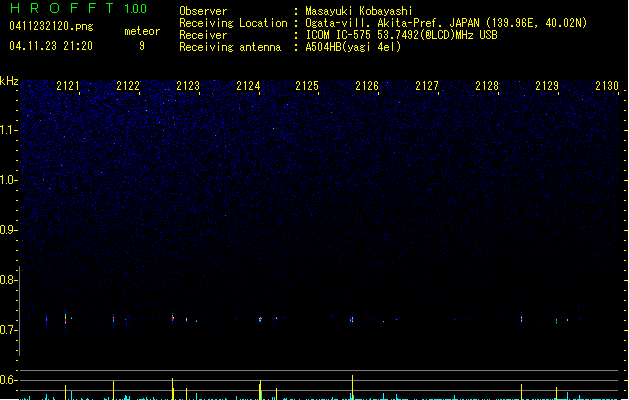Click the 2125 time axis marker

(x=307, y=86)
